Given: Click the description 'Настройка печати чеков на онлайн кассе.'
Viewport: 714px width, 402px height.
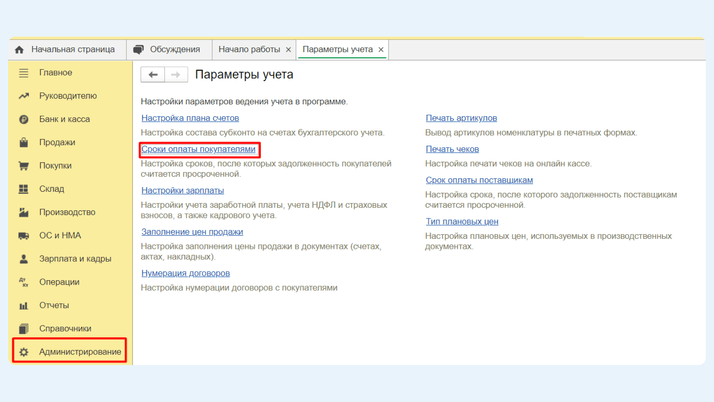Looking at the screenshot, I should point(508,163).
